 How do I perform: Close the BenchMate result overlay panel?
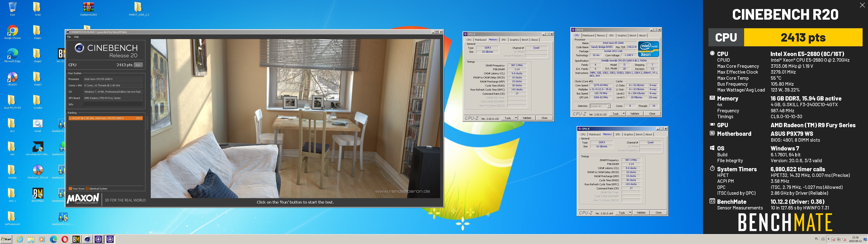pos(862,5)
